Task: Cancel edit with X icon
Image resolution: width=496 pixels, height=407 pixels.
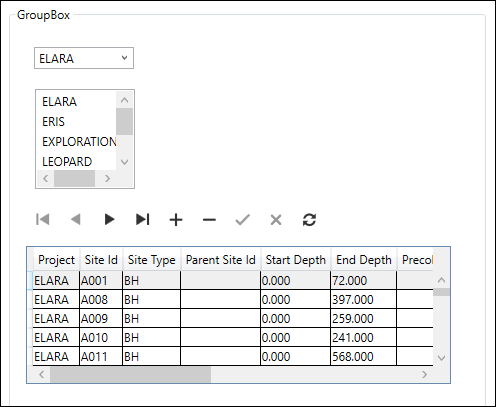Action: pos(276,220)
